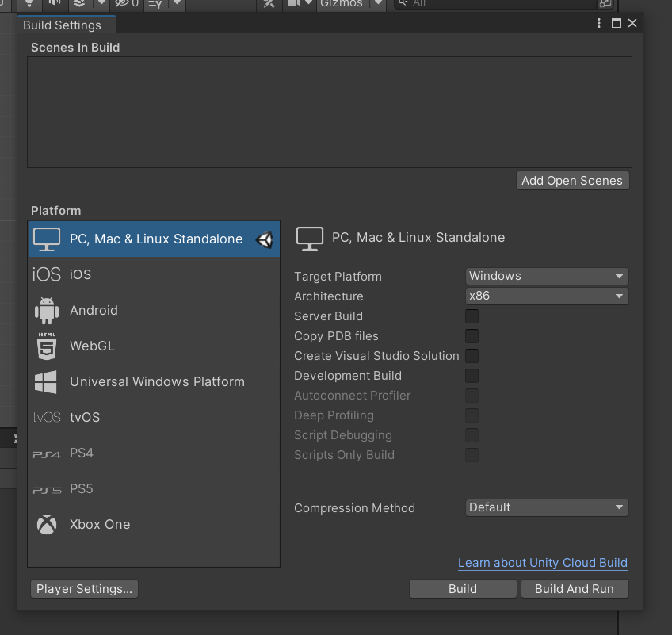Open Learn about Unity Cloud Build link

pyautogui.click(x=543, y=563)
